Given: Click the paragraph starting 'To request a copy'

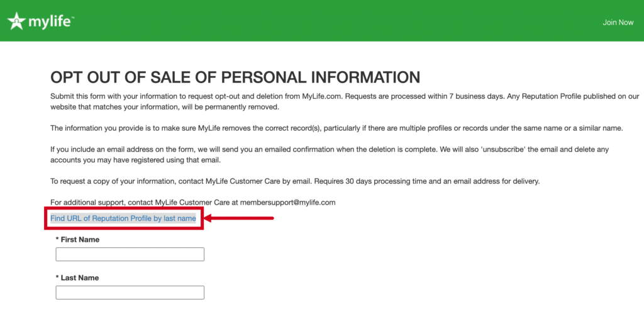Looking at the screenshot, I should pyautogui.click(x=295, y=181).
